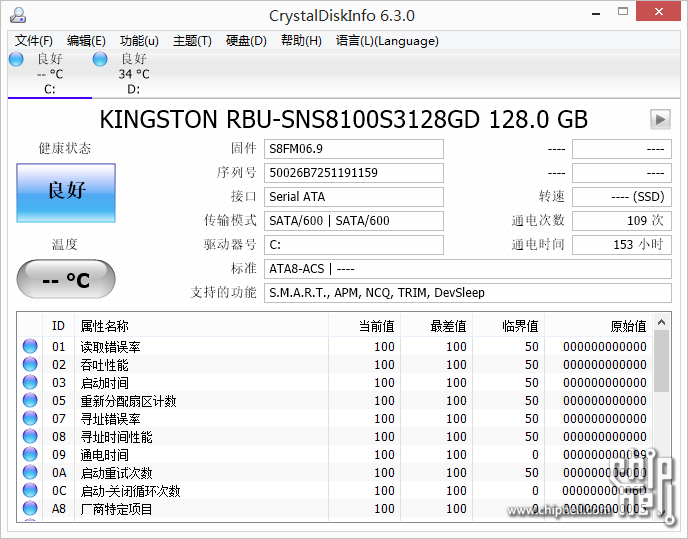Click the 原始值 column header
Viewport: 688px width, 539px height.
coord(598,326)
